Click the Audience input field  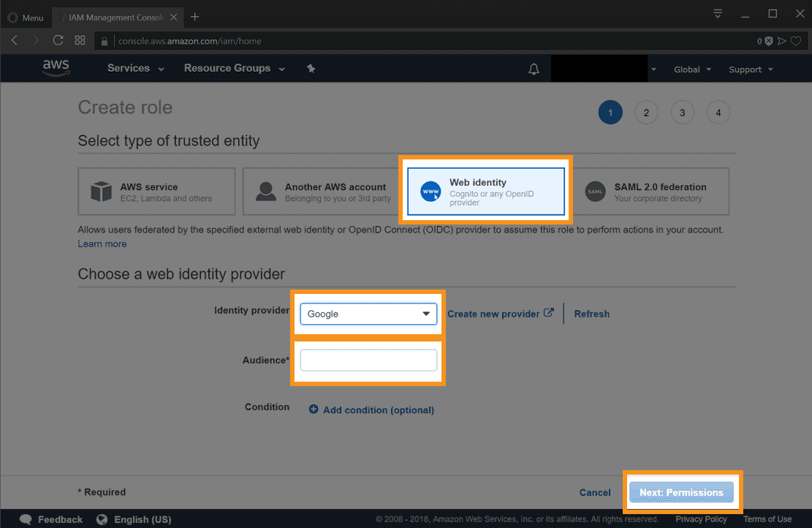pos(368,361)
